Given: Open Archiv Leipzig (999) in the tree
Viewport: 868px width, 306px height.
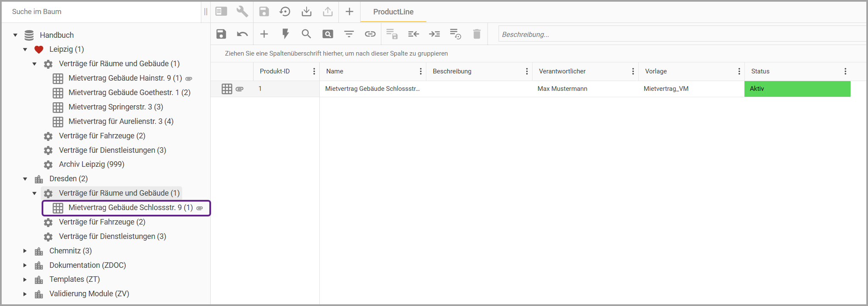Looking at the screenshot, I should (91, 164).
